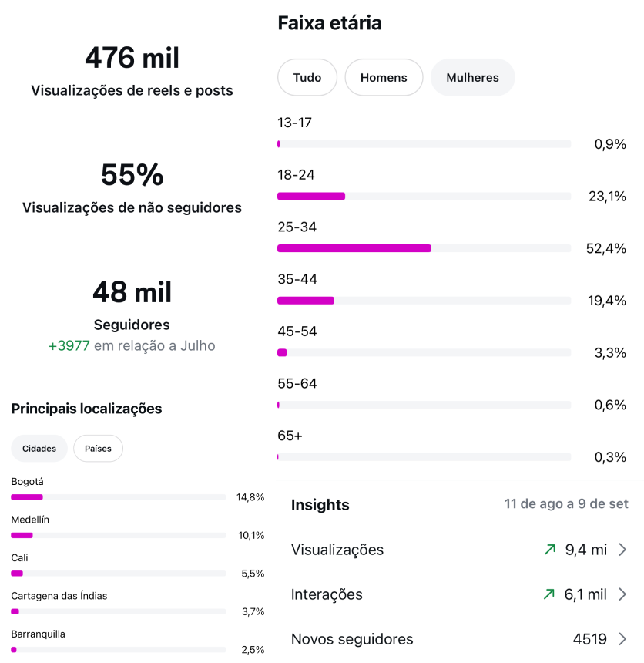Click the green arrow beside Interações
The width and height of the screenshot is (644, 663).
pos(549,594)
